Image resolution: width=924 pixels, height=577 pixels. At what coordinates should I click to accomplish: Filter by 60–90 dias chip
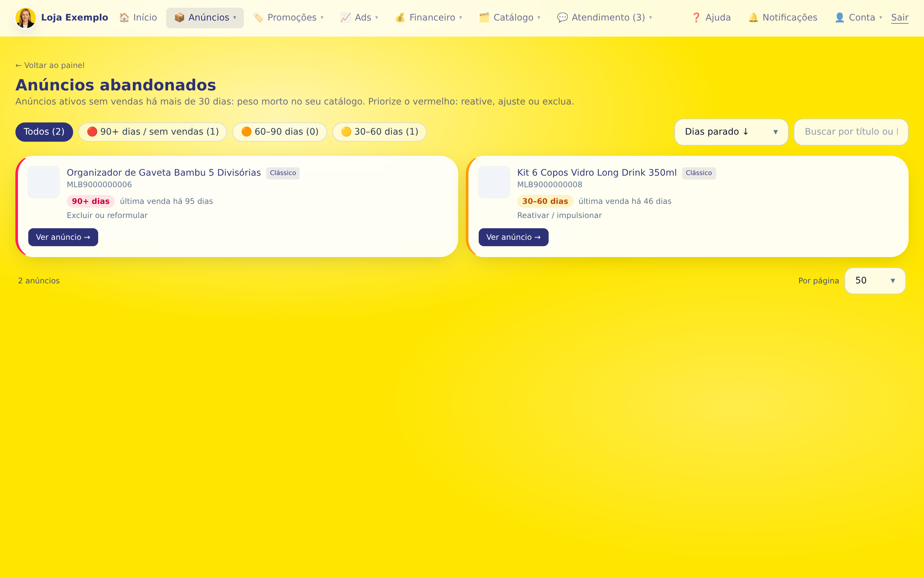tap(279, 132)
